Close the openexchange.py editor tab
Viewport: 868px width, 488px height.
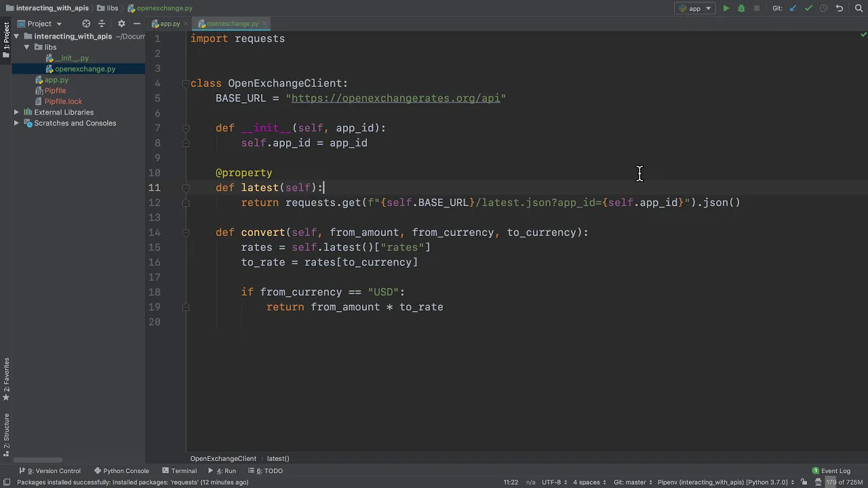click(264, 24)
